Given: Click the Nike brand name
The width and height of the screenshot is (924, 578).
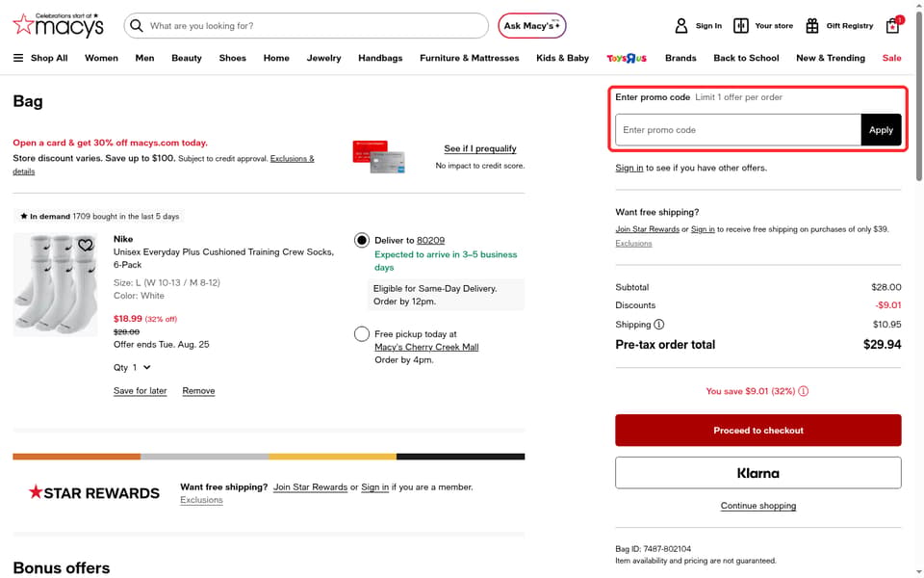Looking at the screenshot, I should coord(123,239).
